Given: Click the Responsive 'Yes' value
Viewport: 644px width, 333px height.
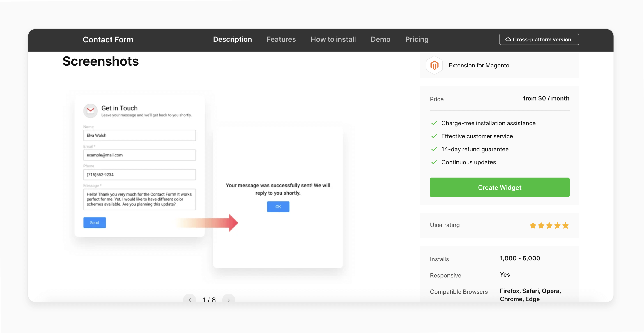Looking at the screenshot, I should tap(505, 274).
